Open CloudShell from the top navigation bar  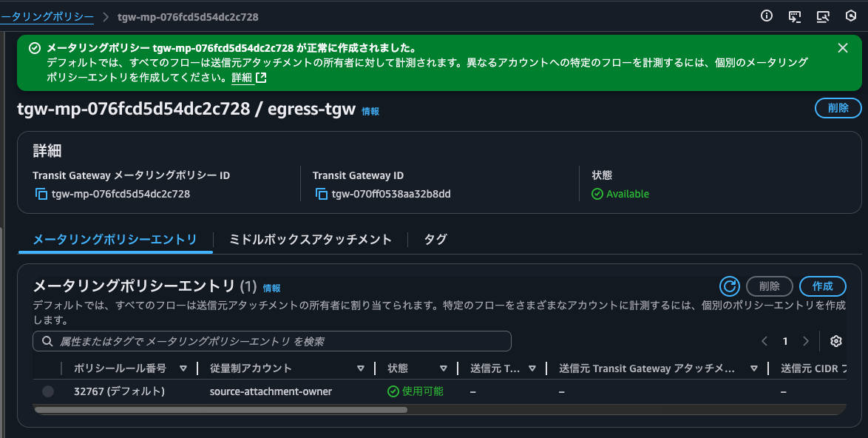(x=795, y=16)
